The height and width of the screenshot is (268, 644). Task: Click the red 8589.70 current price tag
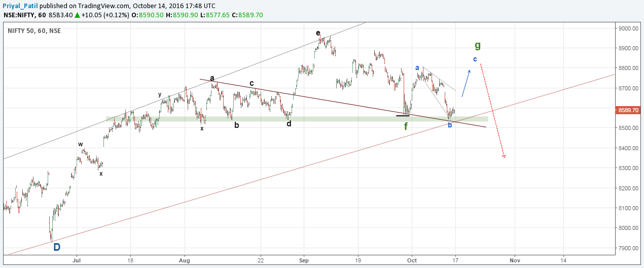[x=628, y=110]
